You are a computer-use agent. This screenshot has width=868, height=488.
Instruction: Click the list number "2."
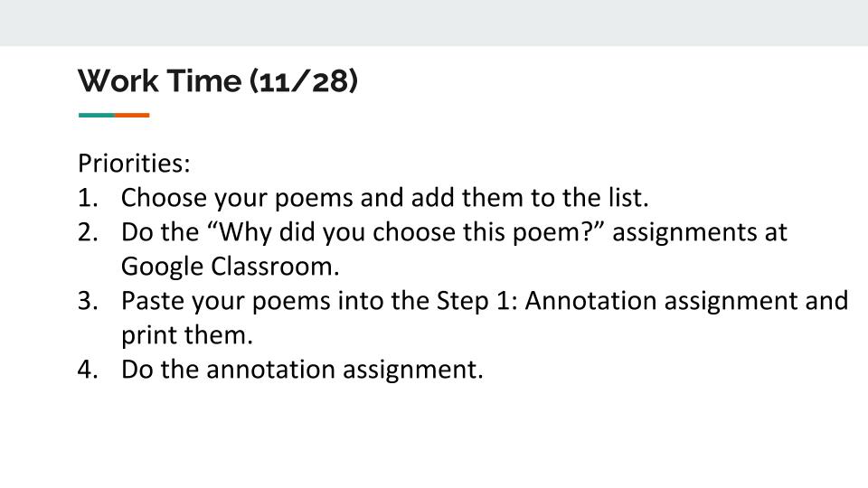pos(88,232)
